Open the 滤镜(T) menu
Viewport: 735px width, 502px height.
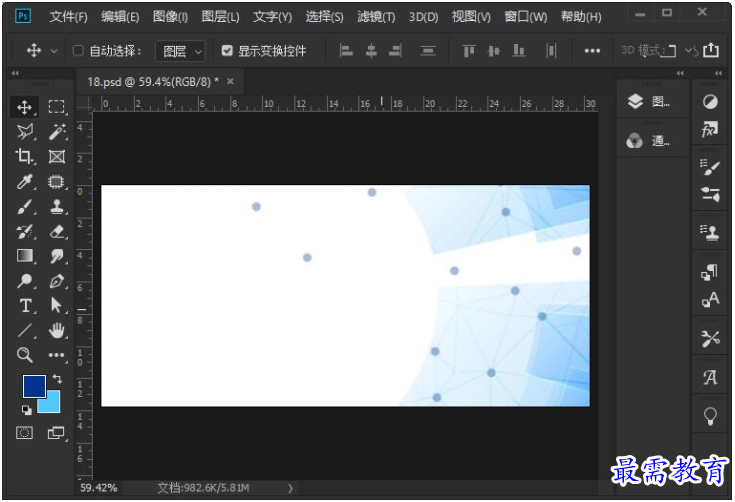click(376, 17)
